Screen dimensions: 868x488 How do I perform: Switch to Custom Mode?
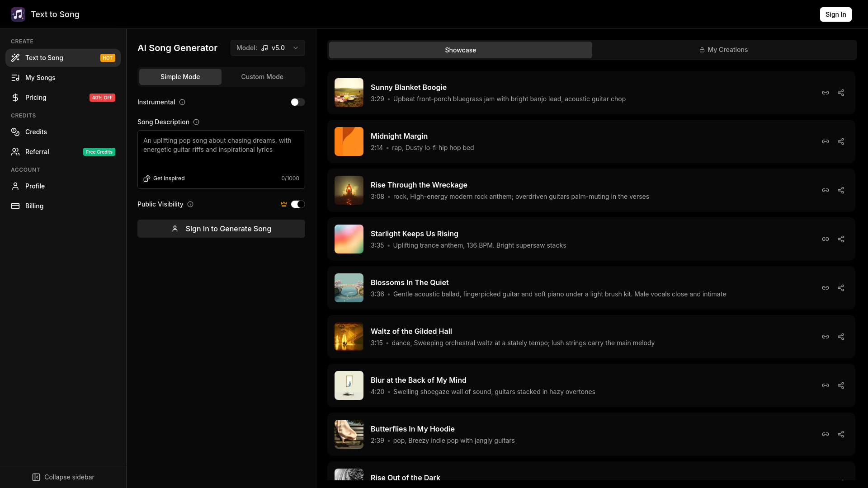(x=262, y=77)
